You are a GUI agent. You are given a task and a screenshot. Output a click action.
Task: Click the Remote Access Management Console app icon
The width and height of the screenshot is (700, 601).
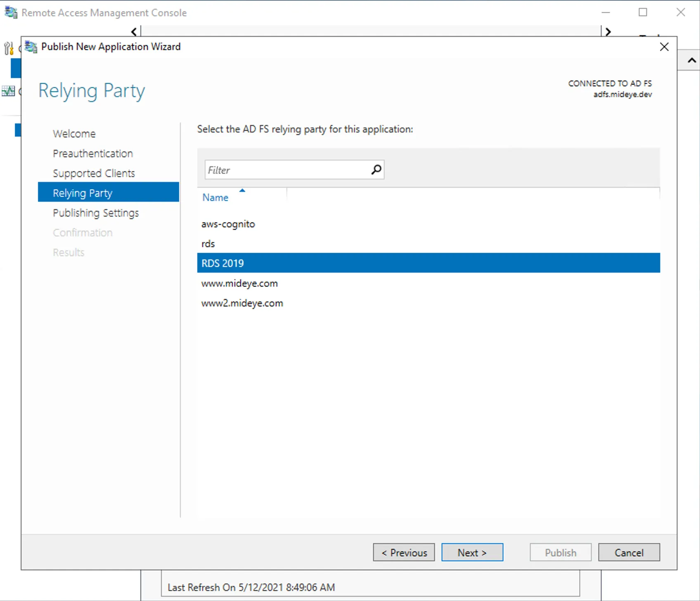11,13
